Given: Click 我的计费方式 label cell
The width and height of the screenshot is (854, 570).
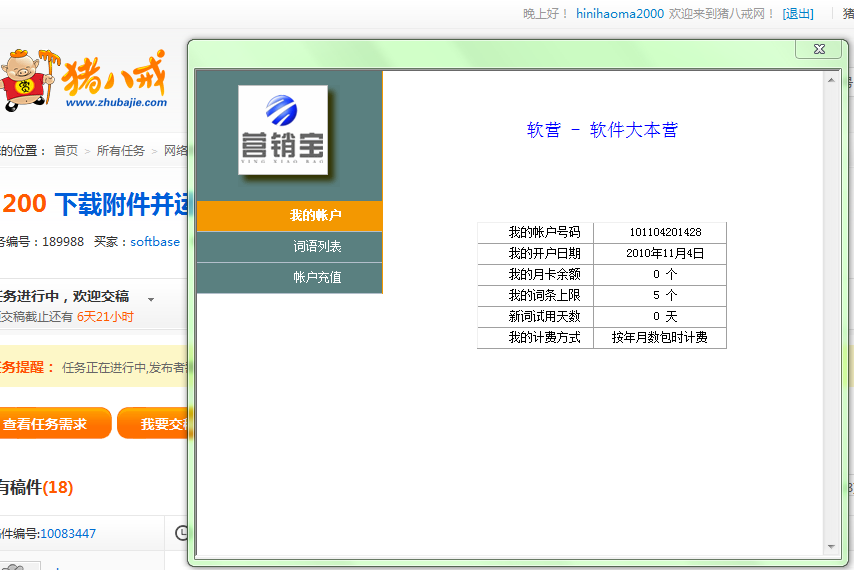Looking at the screenshot, I should pyautogui.click(x=535, y=338).
